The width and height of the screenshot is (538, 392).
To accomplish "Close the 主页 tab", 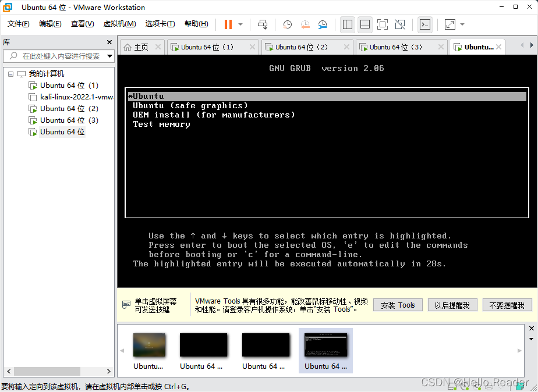I will click(x=158, y=47).
